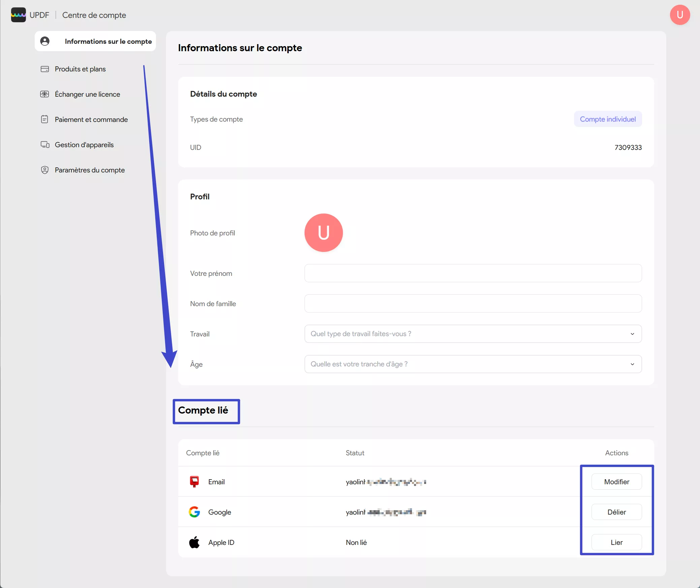
Task: Click the Google row label
Action: tap(220, 512)
